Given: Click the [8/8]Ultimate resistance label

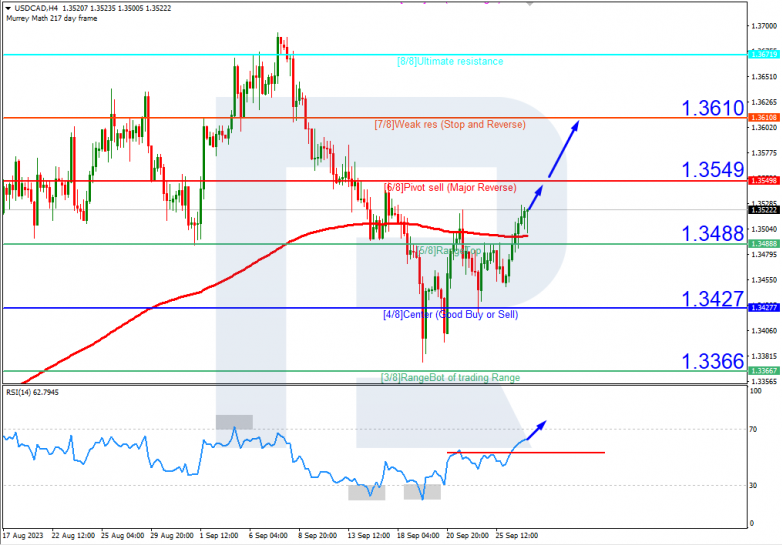Looking at the screenshot, I should point(450,61).
